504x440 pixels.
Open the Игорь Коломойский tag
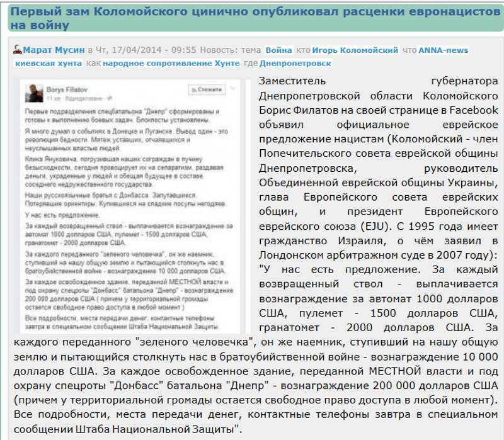[x=355, y=50]
